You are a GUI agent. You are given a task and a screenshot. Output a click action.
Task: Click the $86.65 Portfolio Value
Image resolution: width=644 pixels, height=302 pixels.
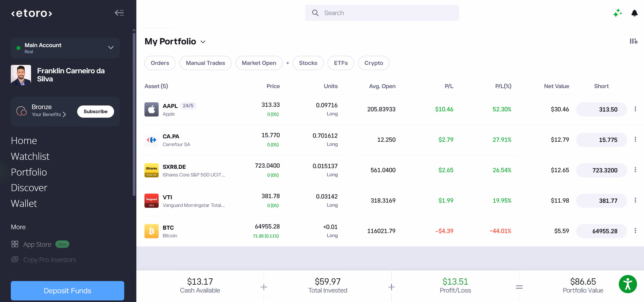point(583,282)
